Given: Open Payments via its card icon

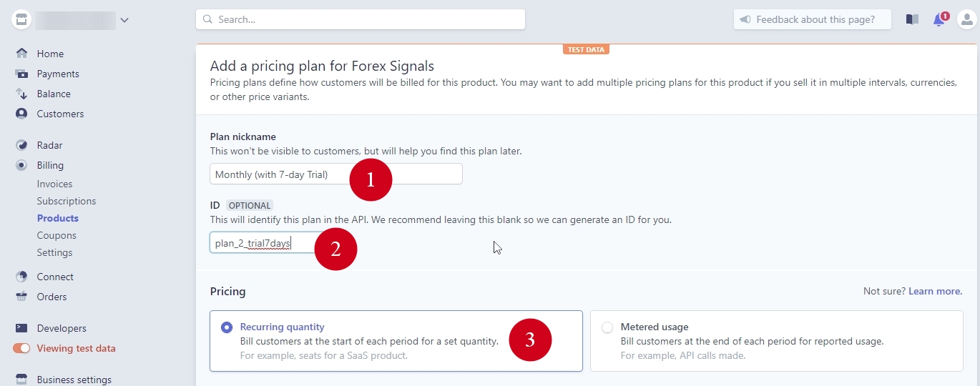Looking at the screenshot, I should pos(21,74).
